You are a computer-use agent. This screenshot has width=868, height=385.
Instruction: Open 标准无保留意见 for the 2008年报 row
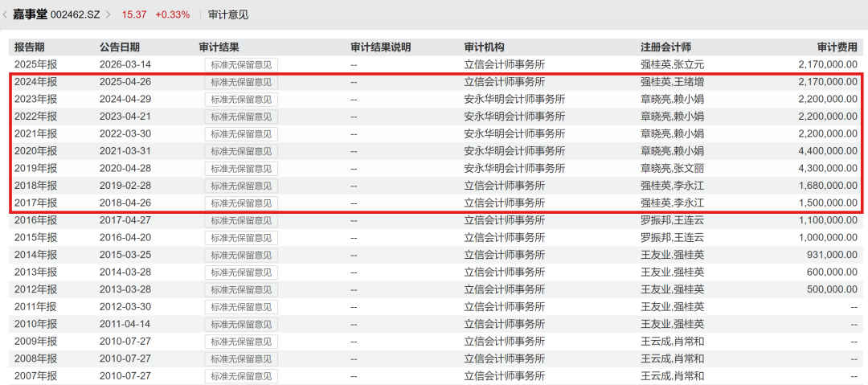click(241, 358)
